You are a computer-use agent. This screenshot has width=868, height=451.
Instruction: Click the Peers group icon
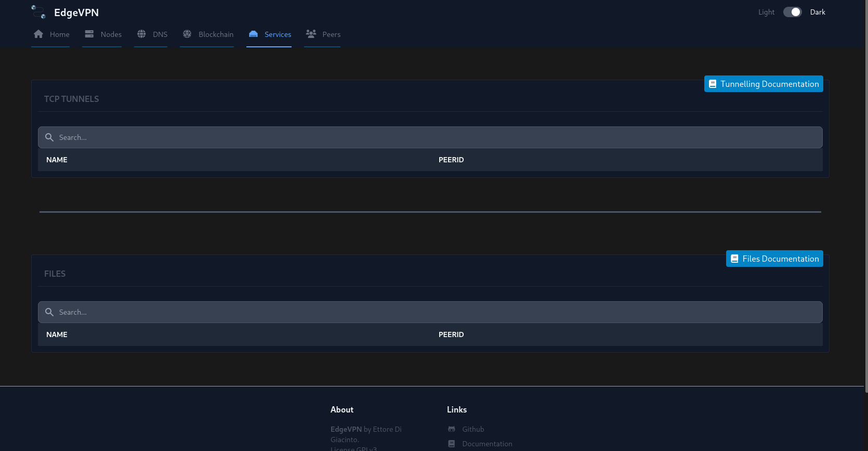tap(311, 34)
